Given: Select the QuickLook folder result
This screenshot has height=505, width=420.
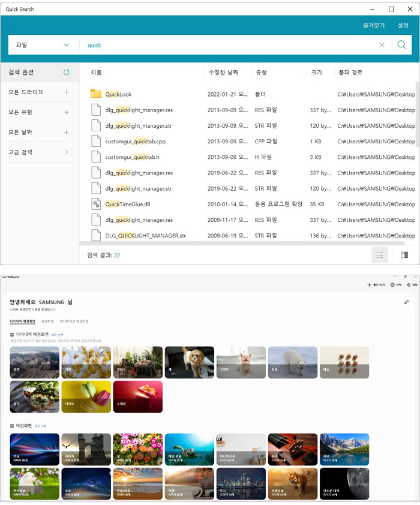Looking at the screenshot, I should (x=118, y=94).
